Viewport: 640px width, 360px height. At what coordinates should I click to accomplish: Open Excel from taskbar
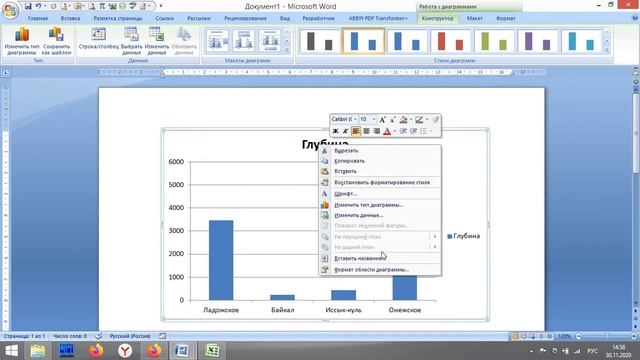tap(212, 351)
